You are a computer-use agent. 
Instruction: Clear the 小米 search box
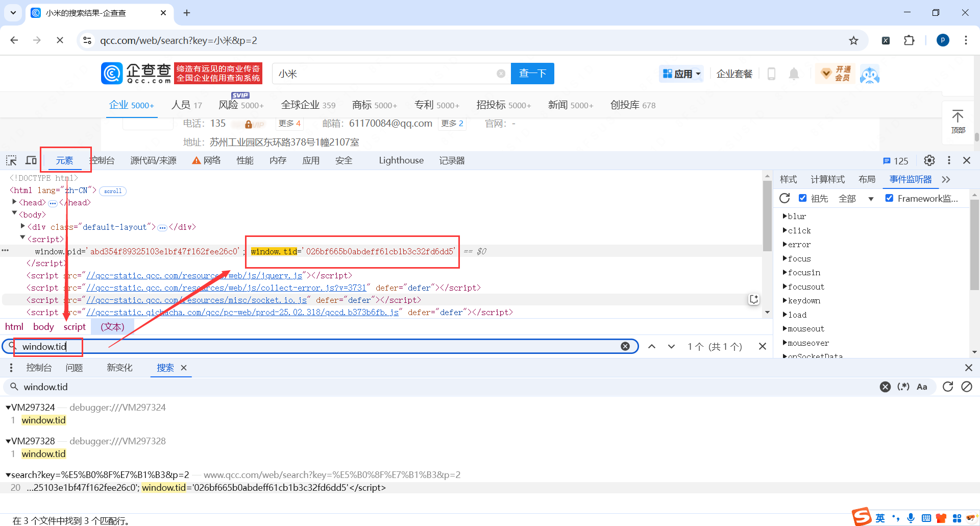[x=501, y=74]
